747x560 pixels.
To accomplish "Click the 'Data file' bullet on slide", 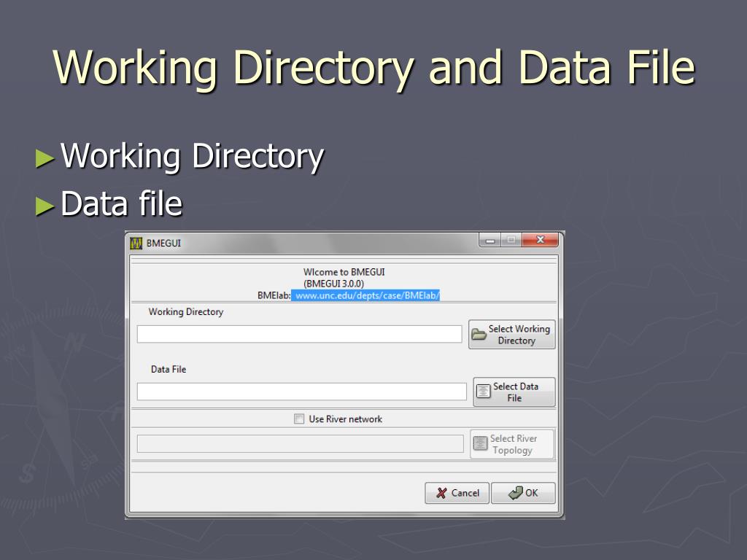I will 122,204.
